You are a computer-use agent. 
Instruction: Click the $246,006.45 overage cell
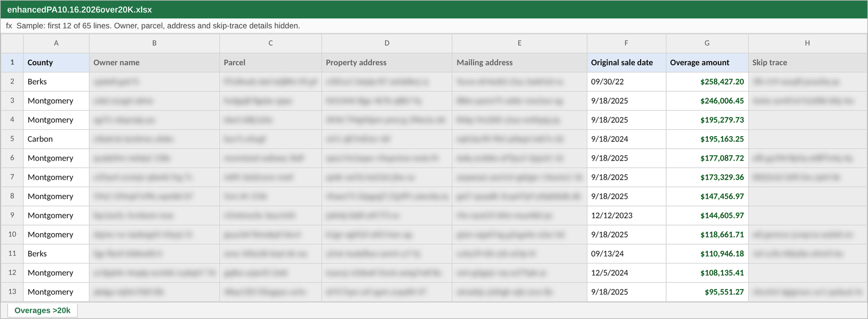[x=707, y=101]
